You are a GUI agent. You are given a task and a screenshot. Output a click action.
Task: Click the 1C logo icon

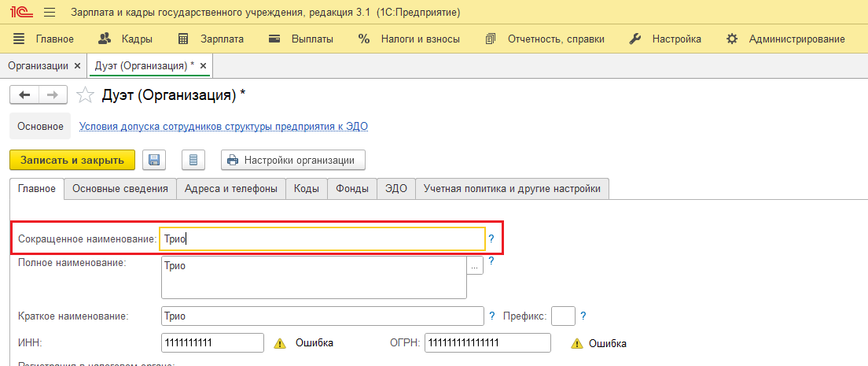pyautogui.click(x=20, y=12)
